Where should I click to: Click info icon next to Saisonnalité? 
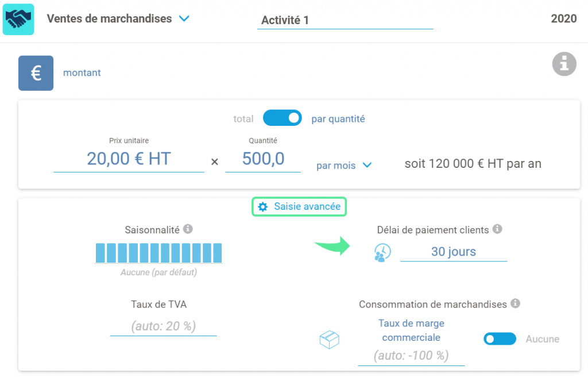point(188,229)
